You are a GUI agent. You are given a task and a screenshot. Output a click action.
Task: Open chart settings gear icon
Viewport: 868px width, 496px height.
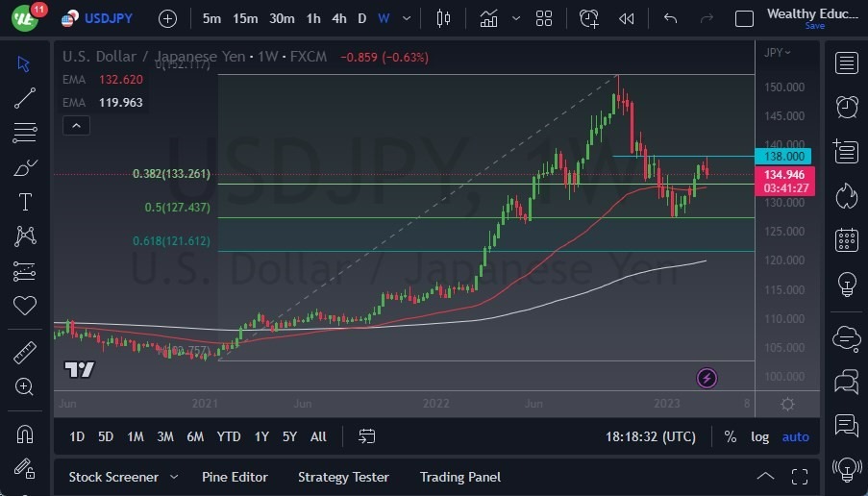(x=787, y=404)
